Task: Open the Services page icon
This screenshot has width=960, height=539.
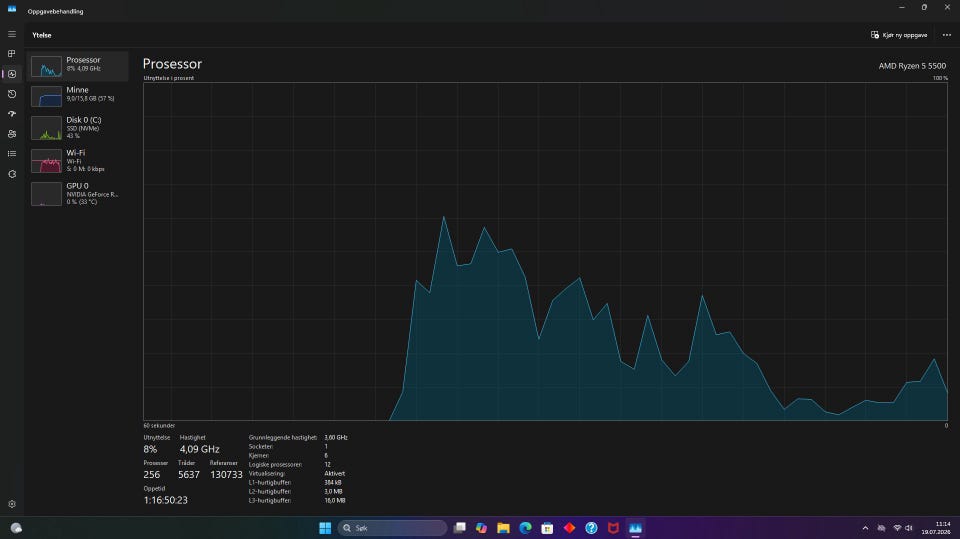Action: pos(12,174)
